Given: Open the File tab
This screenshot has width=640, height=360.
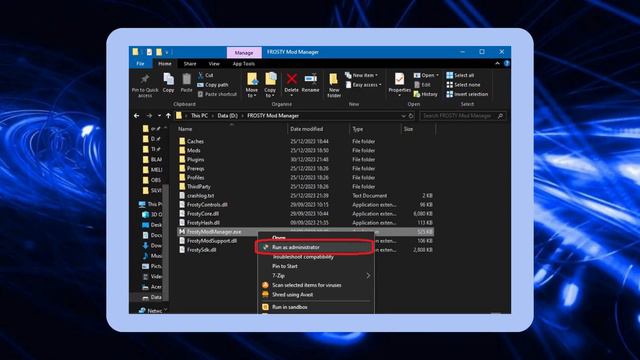Looking at the screenshot, I should (140, 64).
